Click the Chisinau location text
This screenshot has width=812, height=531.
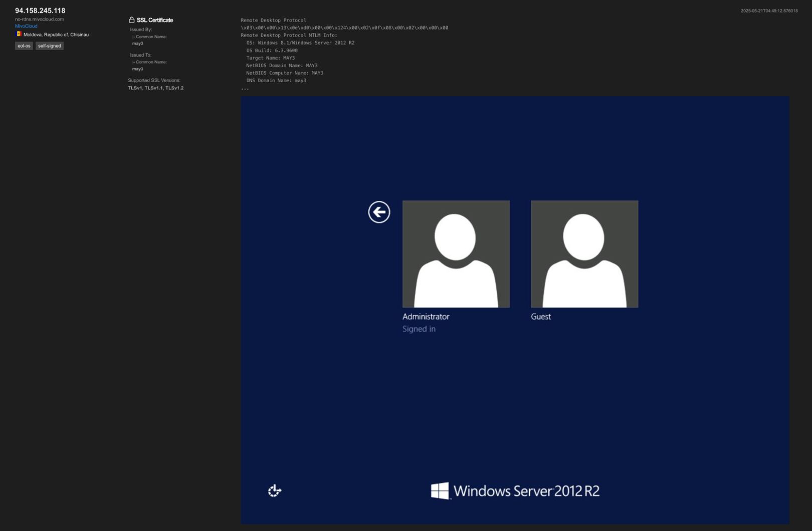tap(79, 35)
